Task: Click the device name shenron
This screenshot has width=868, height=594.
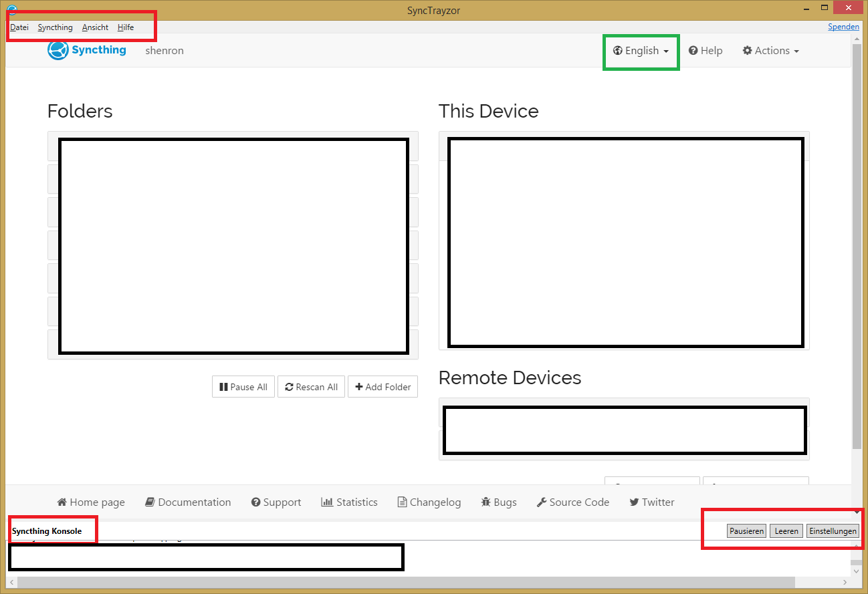Action: pos(165,51)
